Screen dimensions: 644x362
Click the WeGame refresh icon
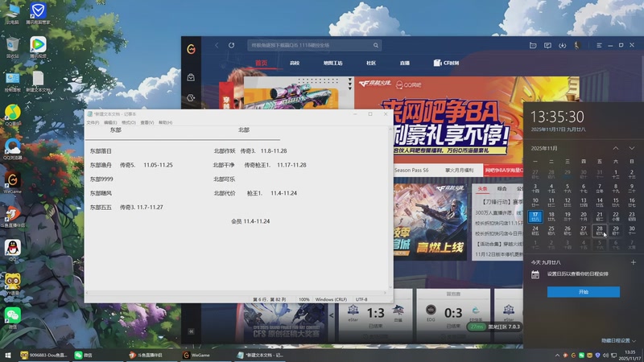(x=231, y=45)
